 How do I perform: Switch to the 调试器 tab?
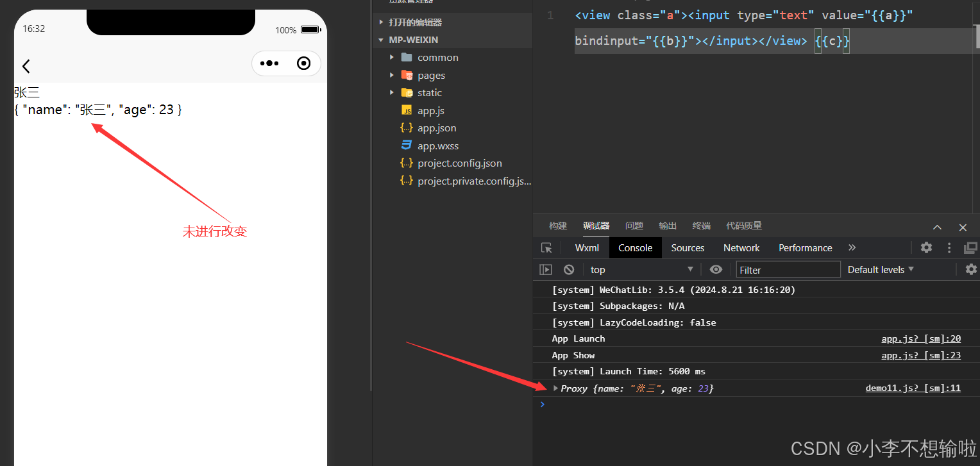pyautogui.click(x=596, y=226)
